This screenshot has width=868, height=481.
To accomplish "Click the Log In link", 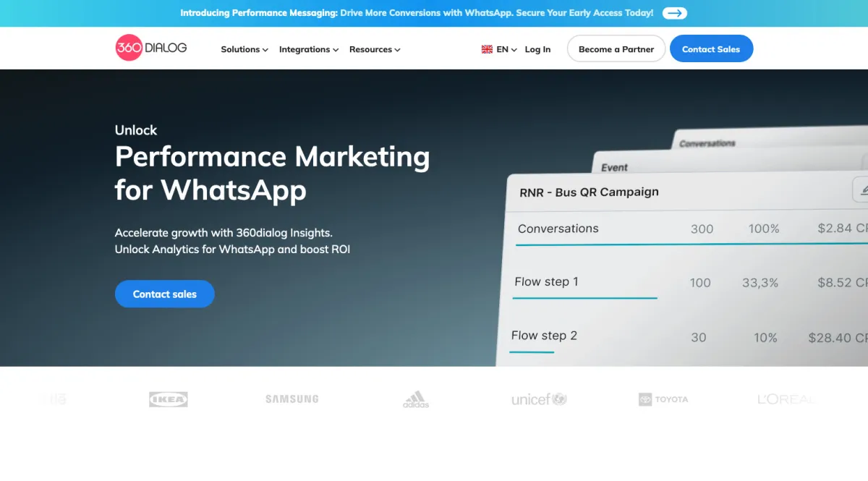I will [x=537, y=50].
